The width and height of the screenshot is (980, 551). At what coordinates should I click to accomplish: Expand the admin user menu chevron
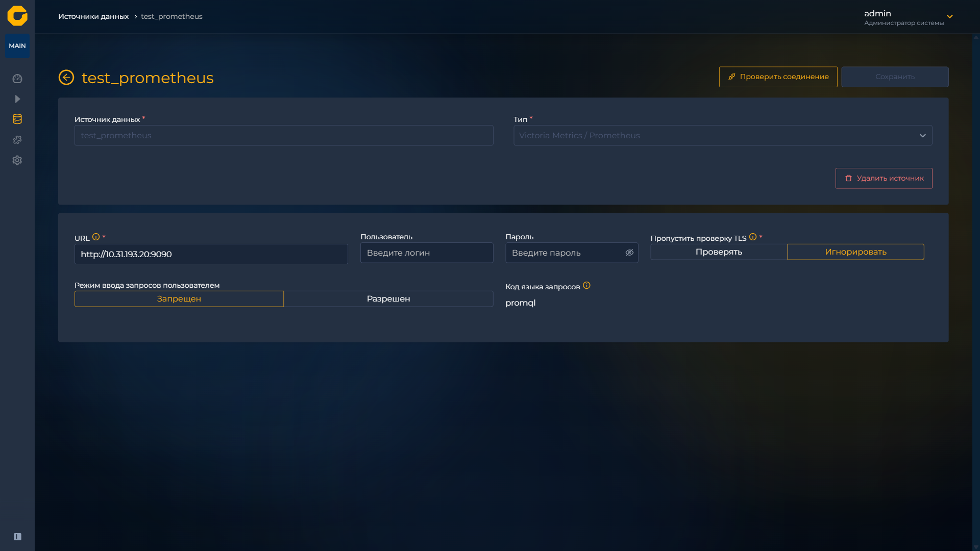tap(950, 17)
